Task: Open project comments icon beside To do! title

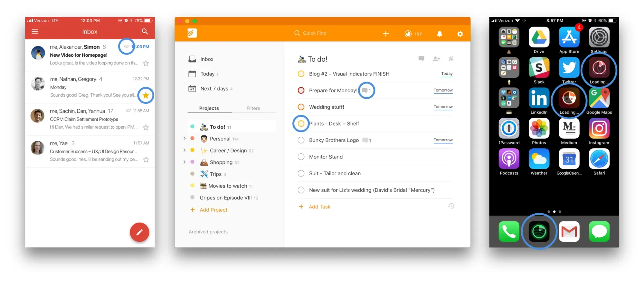Action: click(421, 59)
